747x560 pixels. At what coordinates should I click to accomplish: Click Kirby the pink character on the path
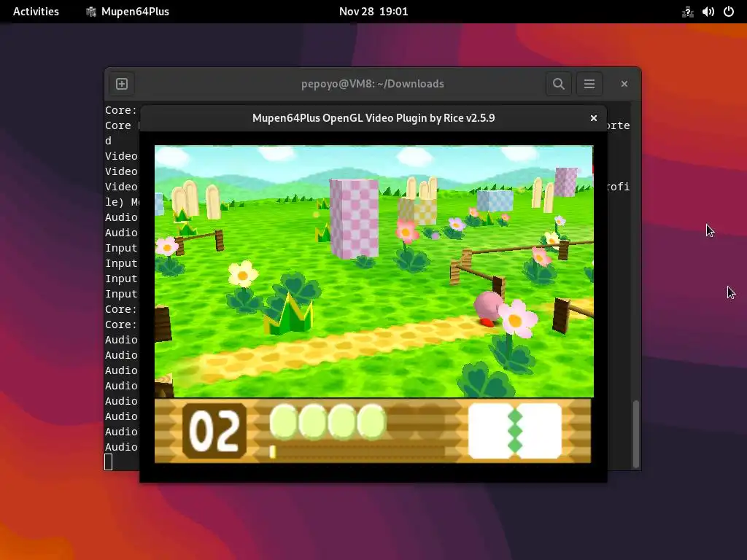click(489, 308)
